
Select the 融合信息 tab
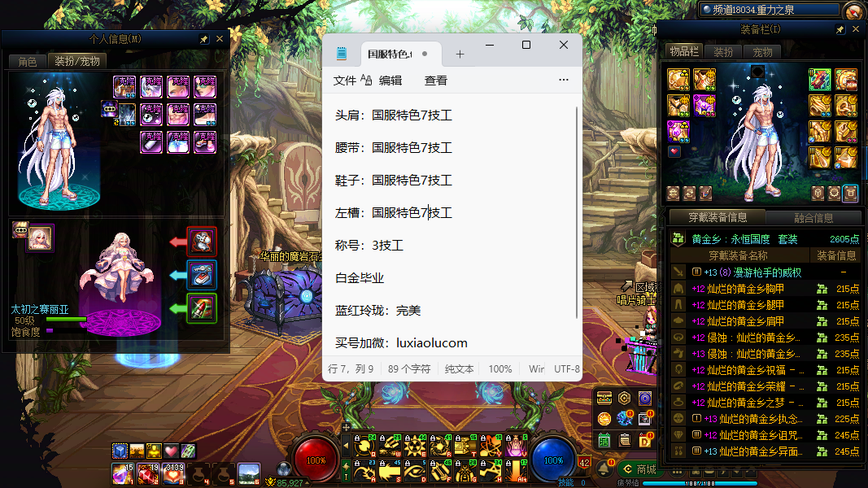click(x=813, y=218)
